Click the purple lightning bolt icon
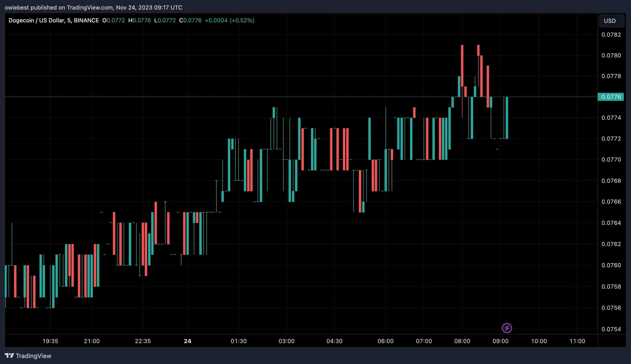This screenshot has width=631, height=364. click(507, 328)
